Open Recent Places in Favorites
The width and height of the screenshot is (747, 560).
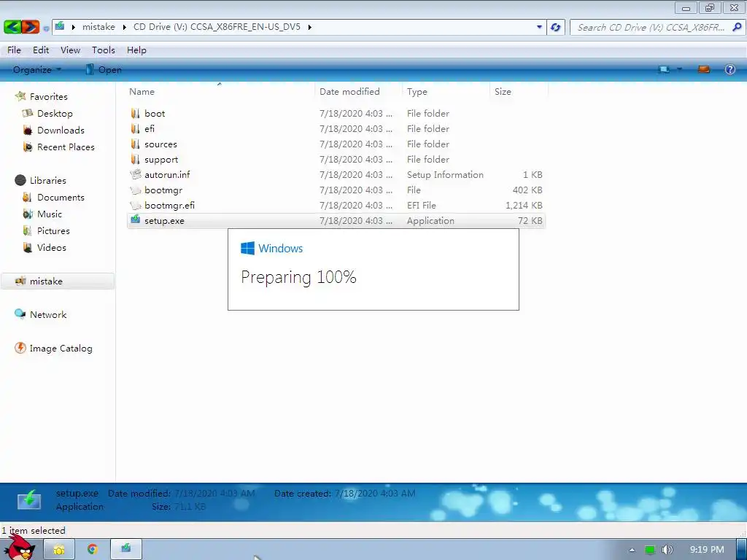point(58,147)
